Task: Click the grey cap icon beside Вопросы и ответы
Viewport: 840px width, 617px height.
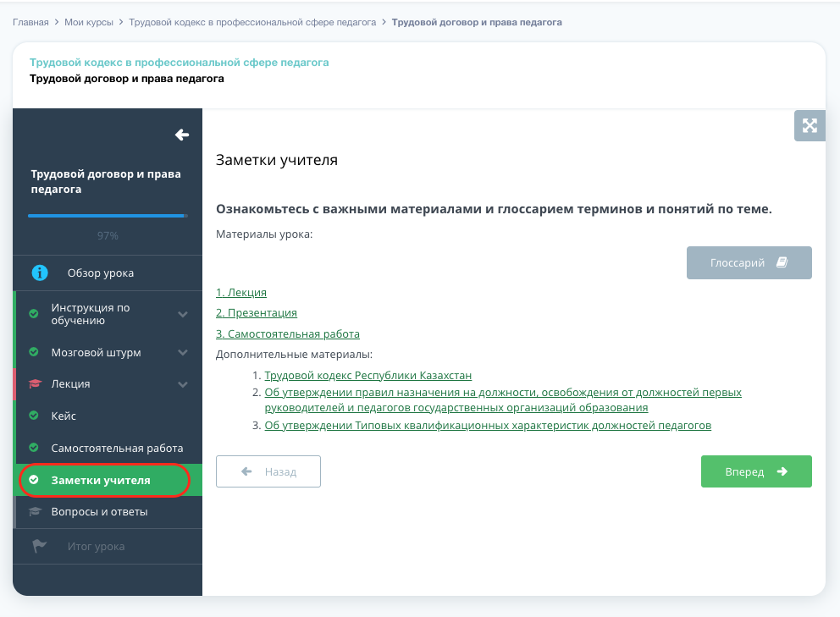Action: pyautogui.click(x=36, y=511)
